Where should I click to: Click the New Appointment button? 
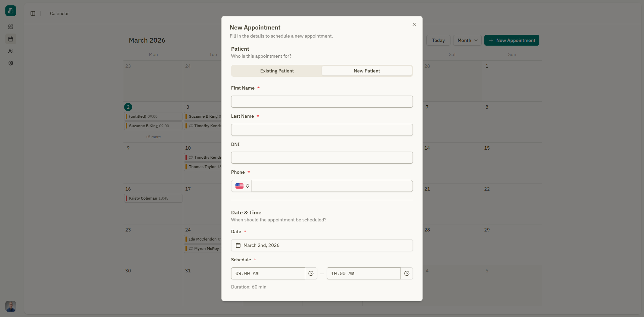512,40
